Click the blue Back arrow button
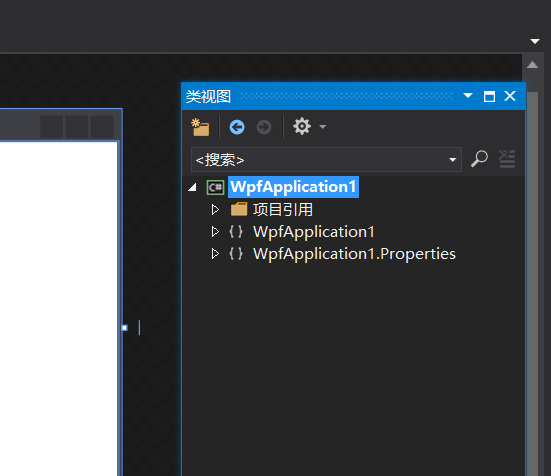Image resolution: width=551 pixels, height=476 pixels. (x=237, y=127)
